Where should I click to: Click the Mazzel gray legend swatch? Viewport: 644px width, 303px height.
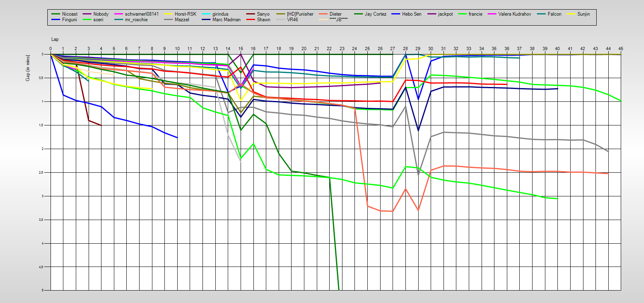169,20
